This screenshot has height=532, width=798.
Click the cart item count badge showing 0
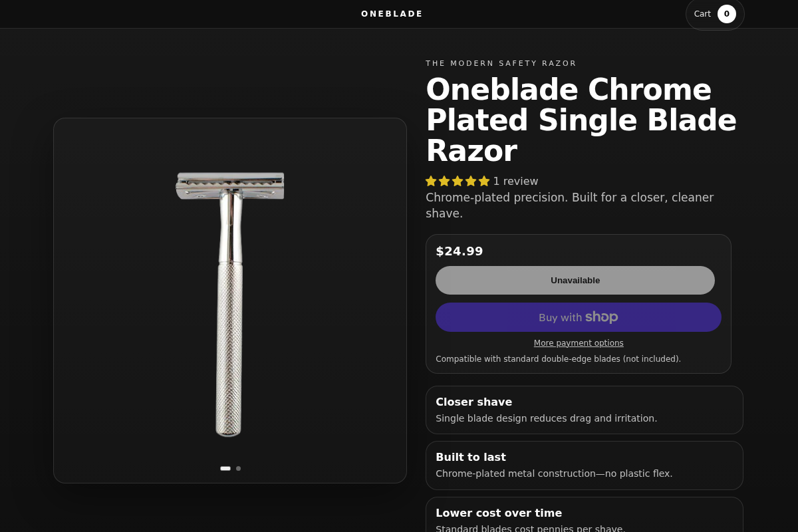727,13
